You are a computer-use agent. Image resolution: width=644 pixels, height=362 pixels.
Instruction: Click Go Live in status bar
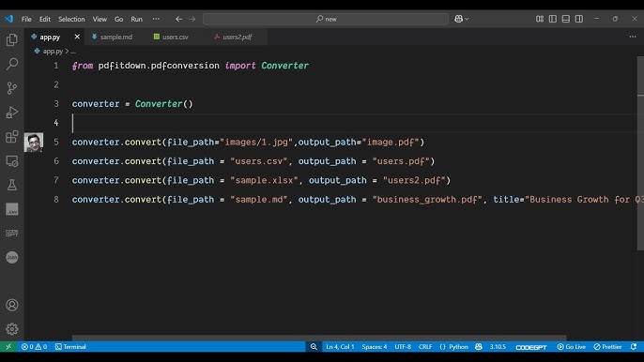tap(572, 347)
